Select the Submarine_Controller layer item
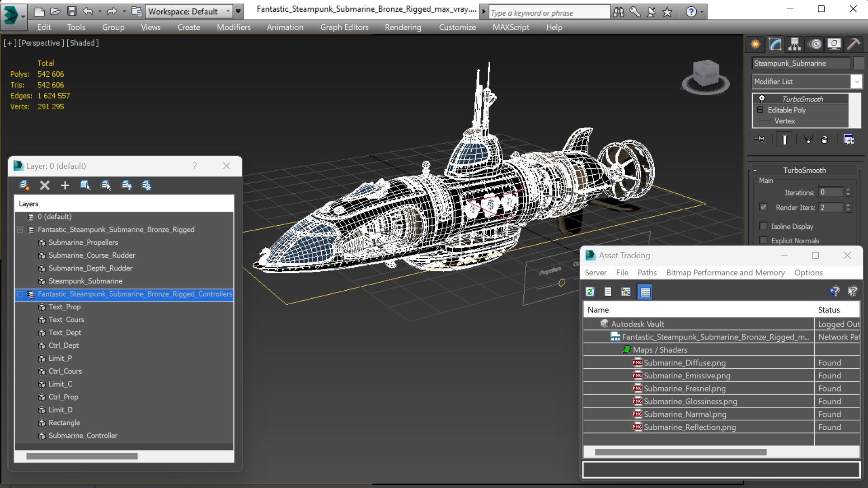The height and width of the screenshot is (488, 868). tap(83, 436)
